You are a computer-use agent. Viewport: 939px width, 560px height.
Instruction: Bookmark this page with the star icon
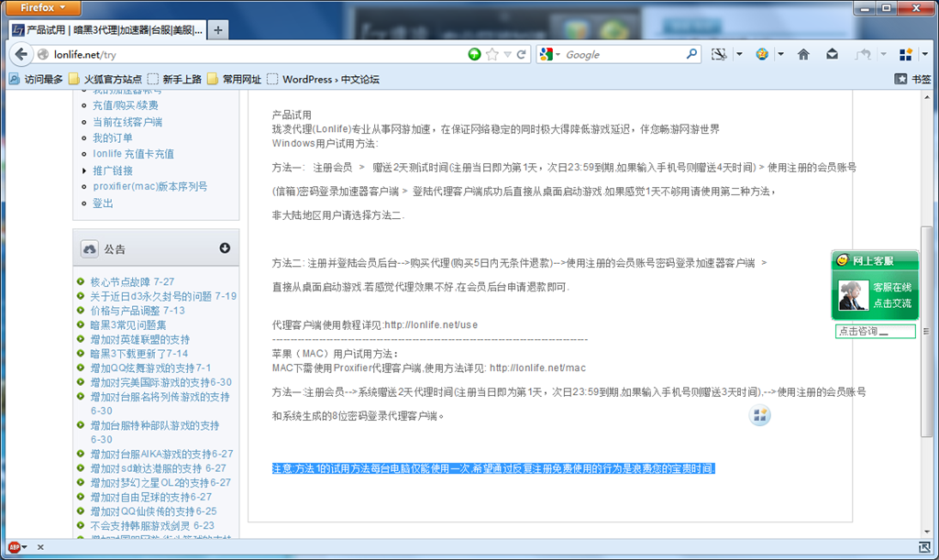[492, 54]
